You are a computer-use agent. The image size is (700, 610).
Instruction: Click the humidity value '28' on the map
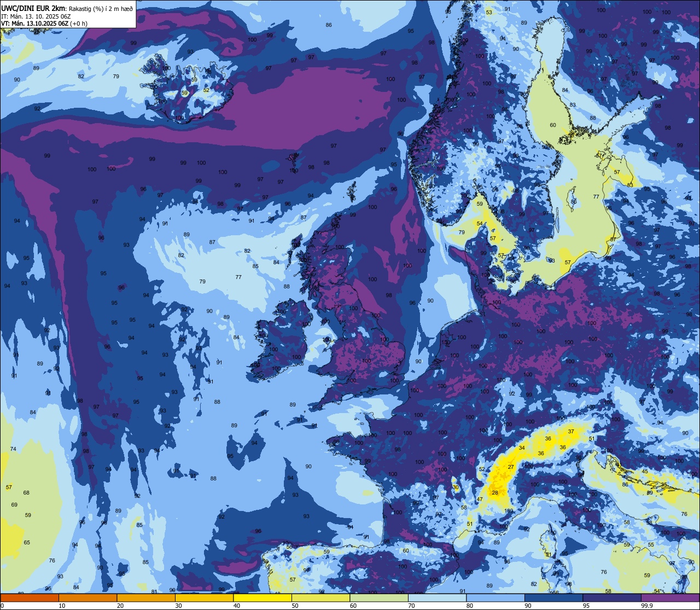(x=495, y=493)
